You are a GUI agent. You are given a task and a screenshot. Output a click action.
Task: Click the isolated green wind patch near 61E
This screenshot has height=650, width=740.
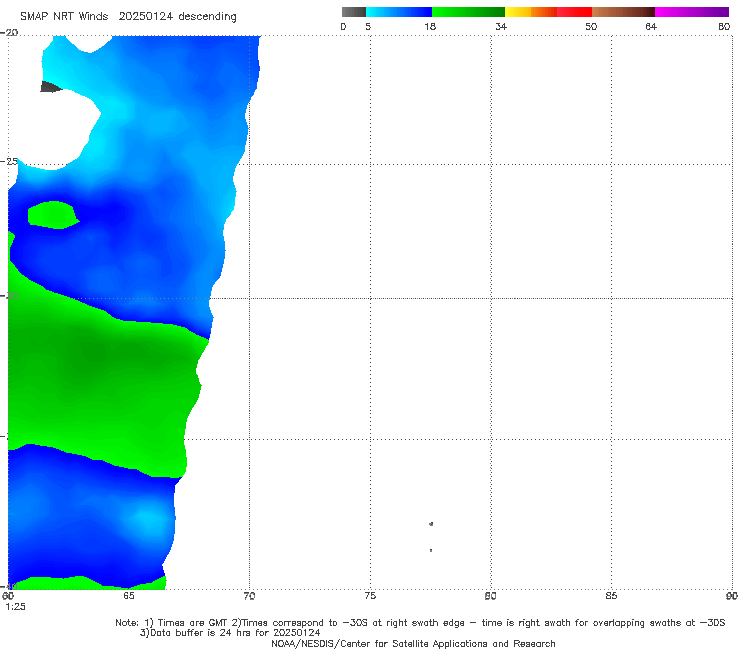point(53,215)
